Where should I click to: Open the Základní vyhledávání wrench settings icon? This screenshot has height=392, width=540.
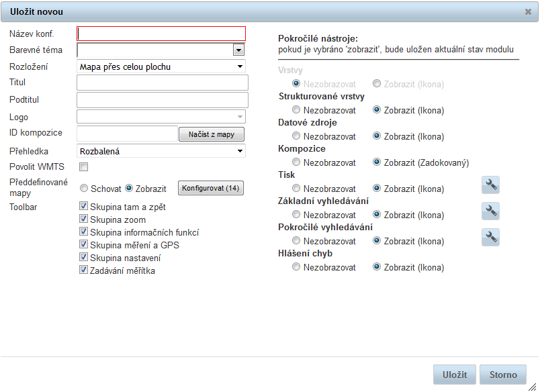[x=490, y=211]
